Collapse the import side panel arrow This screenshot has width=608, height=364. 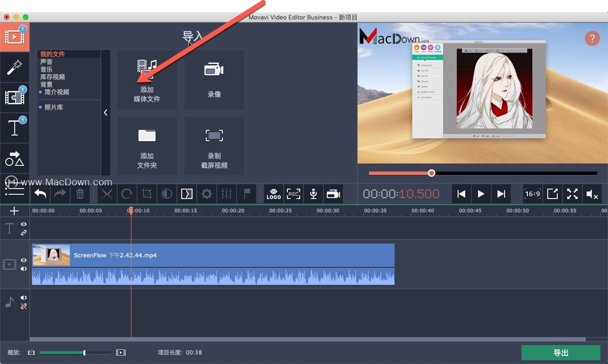(x=106, y=113)
